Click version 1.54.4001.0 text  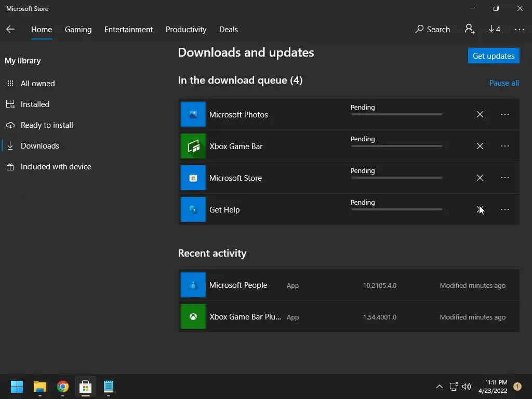click(x=380, y=317)
